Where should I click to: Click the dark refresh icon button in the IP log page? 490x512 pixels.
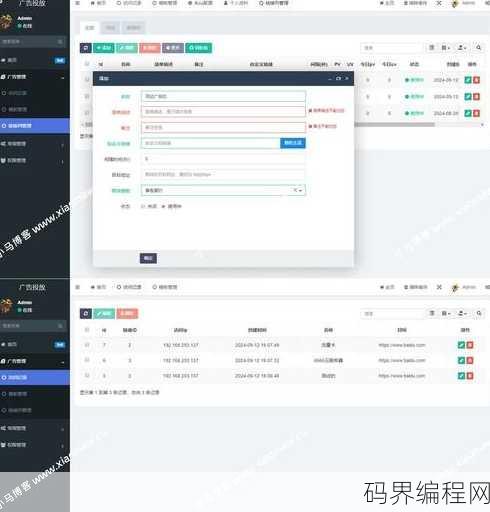86,314
